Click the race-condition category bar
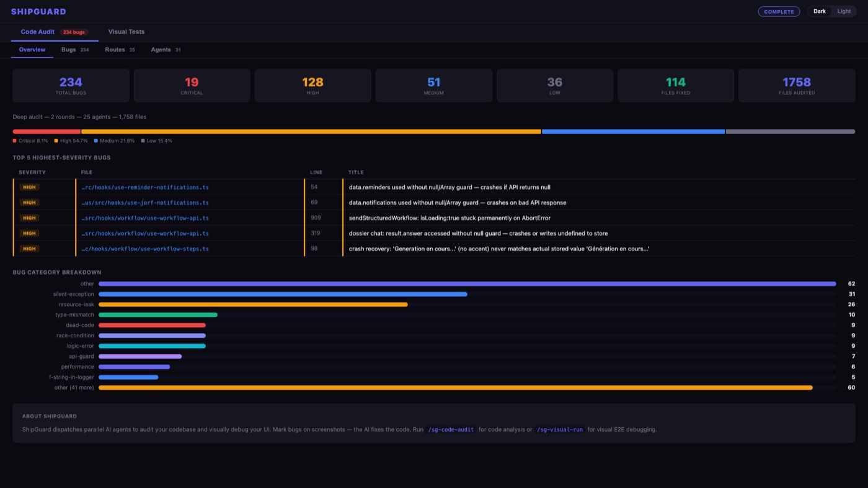The width and height of the screenshot is (868, 488). point(152,335)
